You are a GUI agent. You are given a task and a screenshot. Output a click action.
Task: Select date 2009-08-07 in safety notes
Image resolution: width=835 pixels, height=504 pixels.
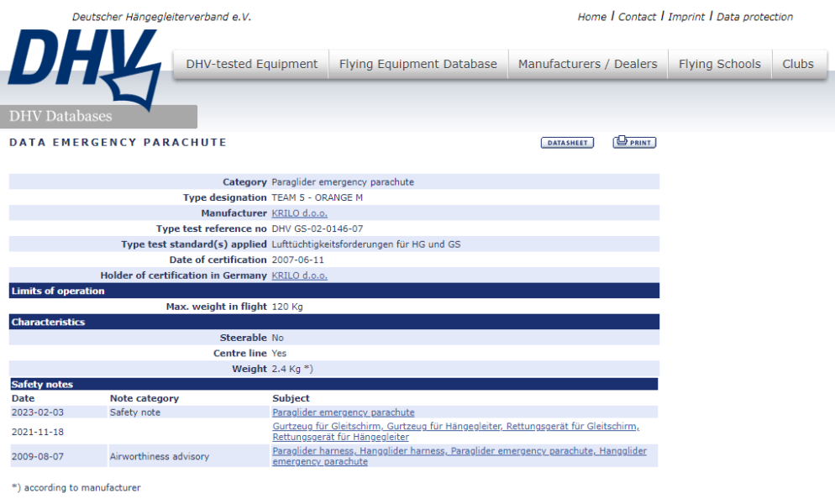click(x=37, y=457)
